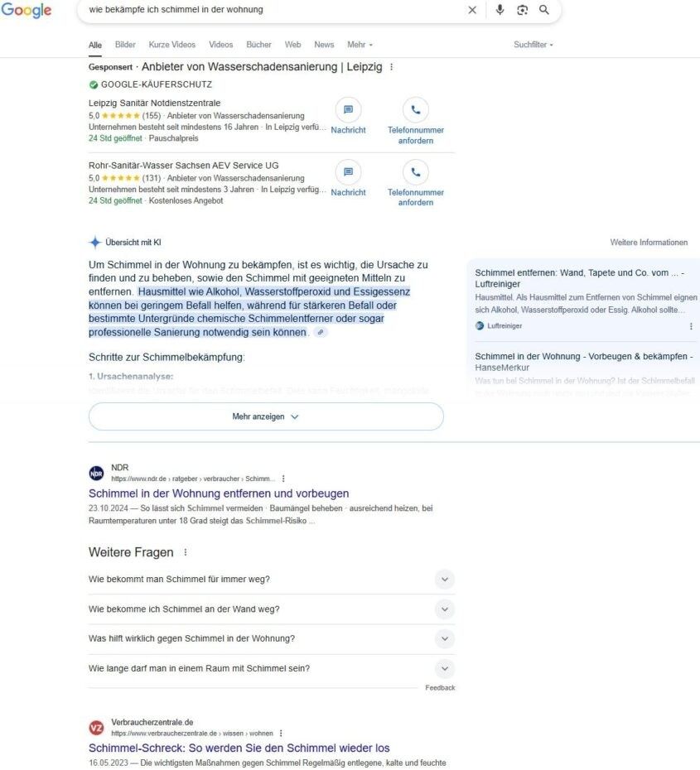Open the Mehr dropdown in the search tabs

click(360, 45)
